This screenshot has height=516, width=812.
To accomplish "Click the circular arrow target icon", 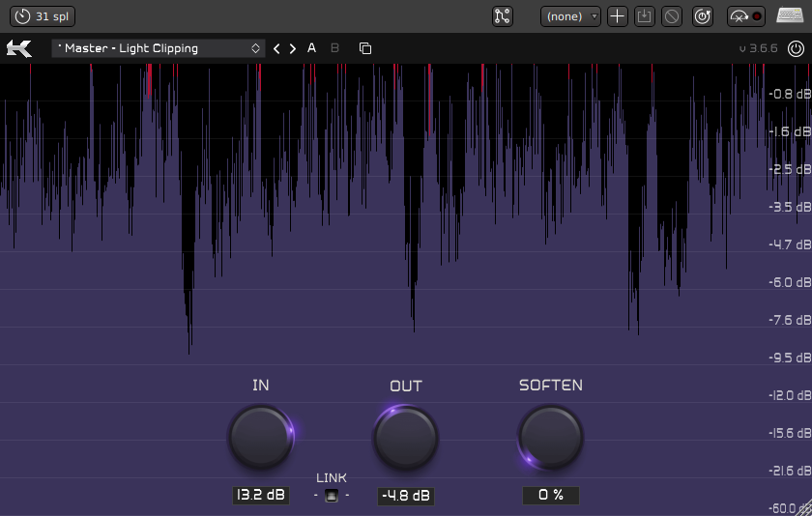I will click(x=703, y=16).
